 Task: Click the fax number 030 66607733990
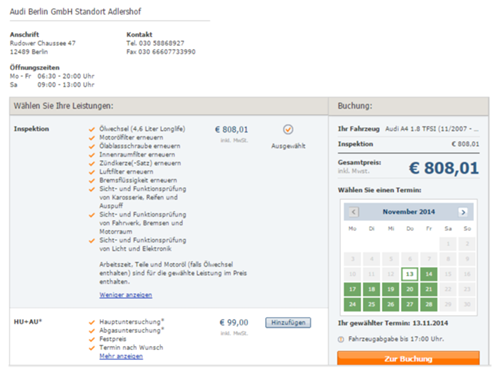[x=161, y=52]
